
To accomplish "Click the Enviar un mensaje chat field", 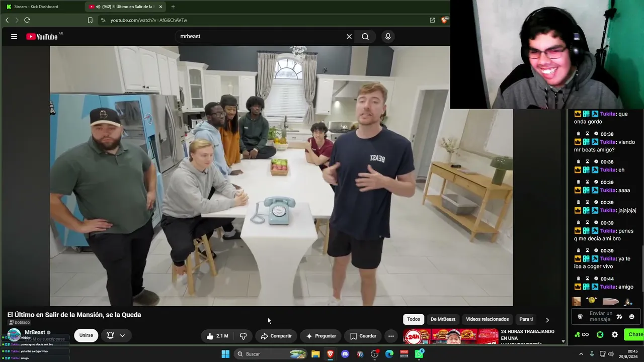I will tap(600, 316).
